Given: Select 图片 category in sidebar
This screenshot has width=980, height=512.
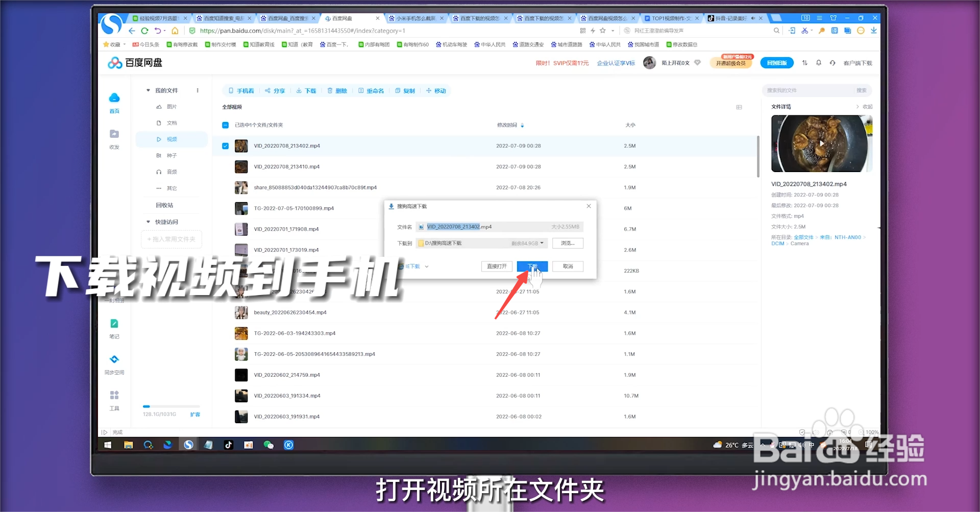Looking at the screenshot, I should 171,107.
